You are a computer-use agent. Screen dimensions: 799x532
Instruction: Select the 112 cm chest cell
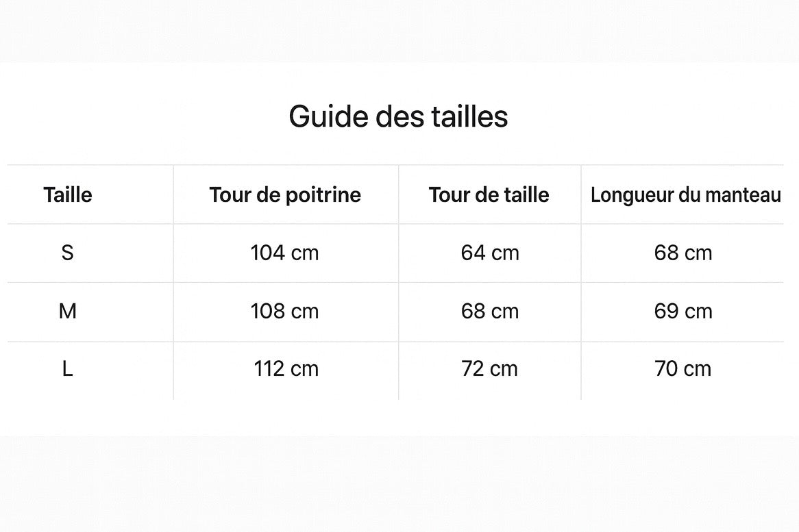286,370
